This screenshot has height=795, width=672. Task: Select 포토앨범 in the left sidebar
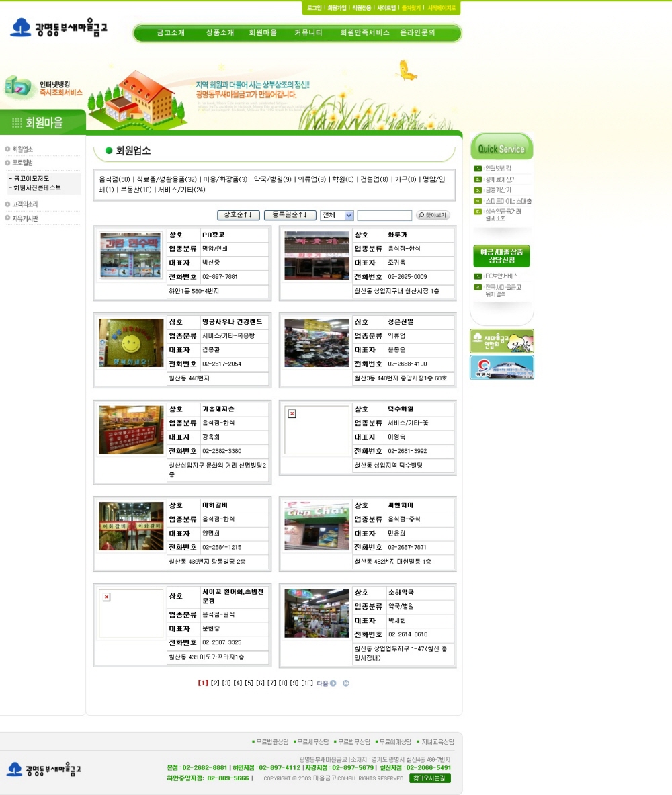[x=22, y=163]
